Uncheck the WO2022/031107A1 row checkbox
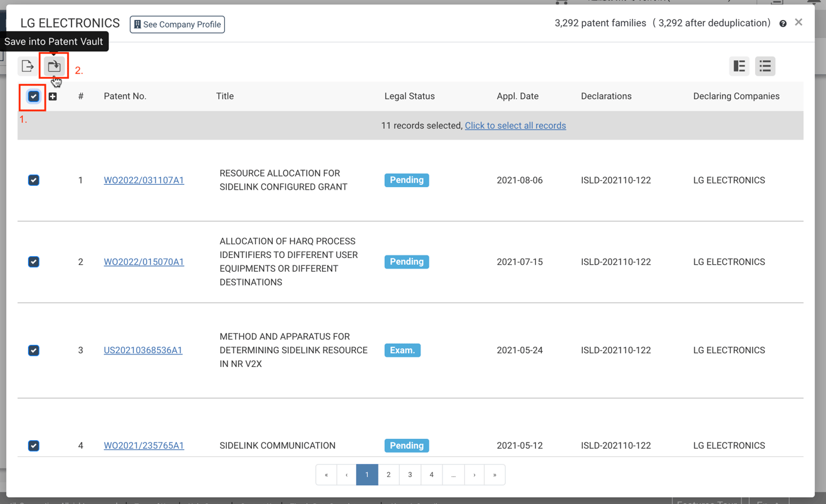 (33, 180)
